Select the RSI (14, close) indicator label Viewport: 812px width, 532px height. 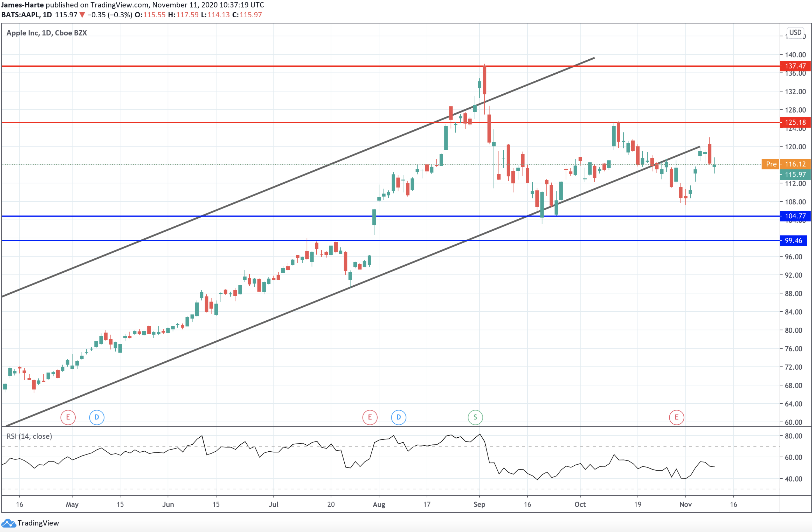29,436
